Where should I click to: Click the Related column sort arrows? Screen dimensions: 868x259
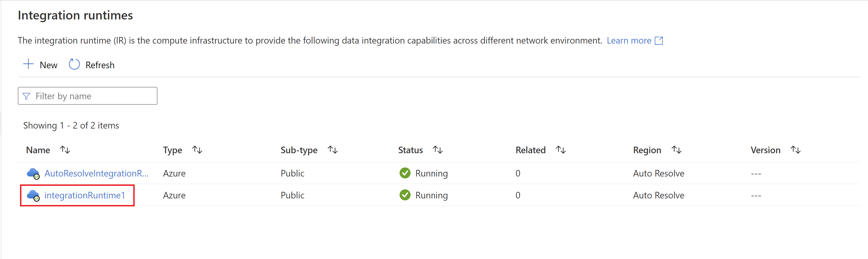560,150
